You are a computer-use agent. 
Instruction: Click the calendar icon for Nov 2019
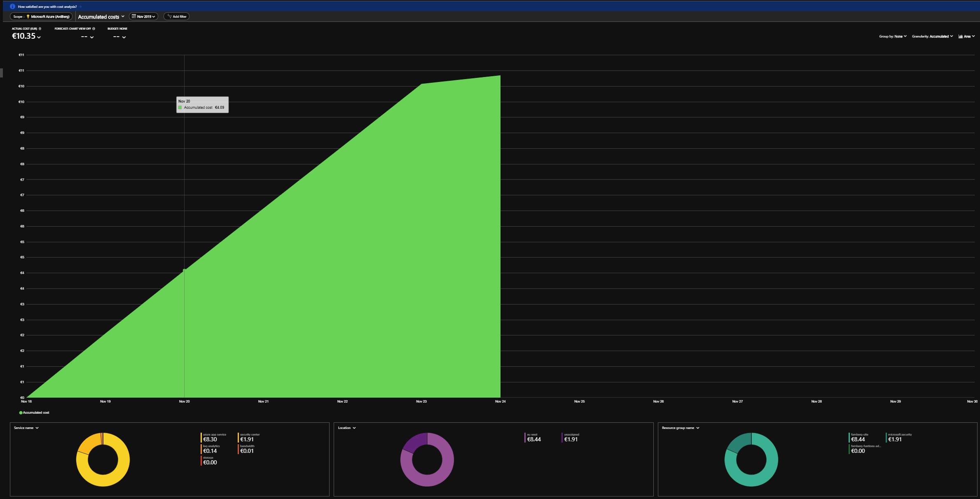[x=134, y=16]
